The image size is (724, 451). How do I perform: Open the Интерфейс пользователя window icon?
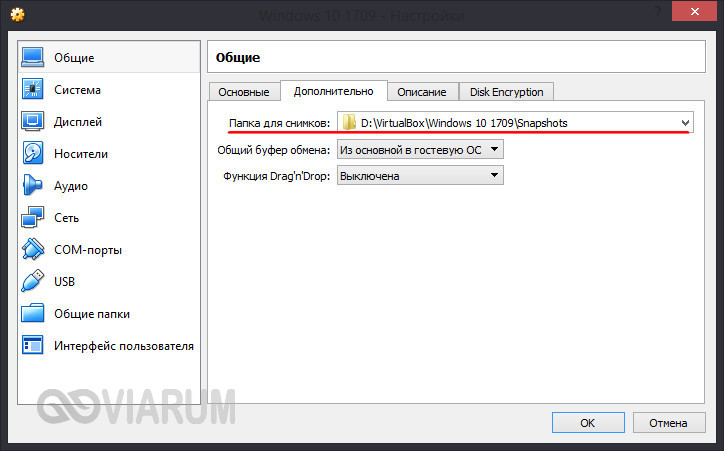click(32, 345)
